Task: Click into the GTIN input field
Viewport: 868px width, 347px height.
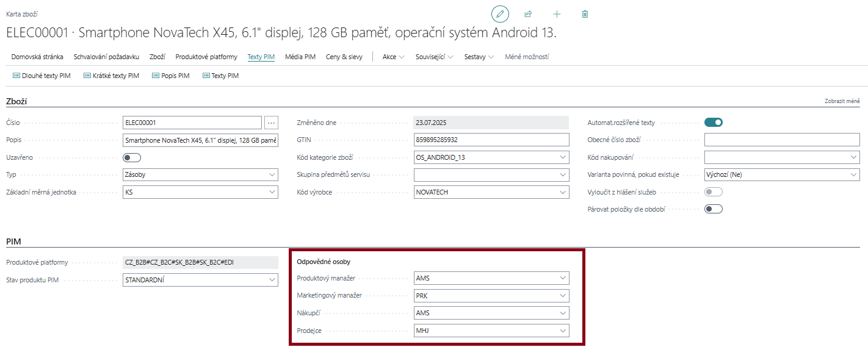Action: [491, 140]
